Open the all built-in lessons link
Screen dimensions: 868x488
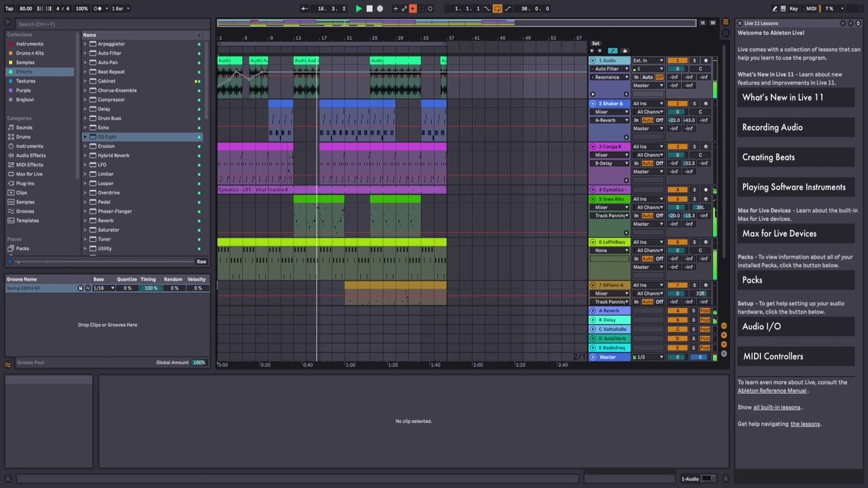pos(777,407)
